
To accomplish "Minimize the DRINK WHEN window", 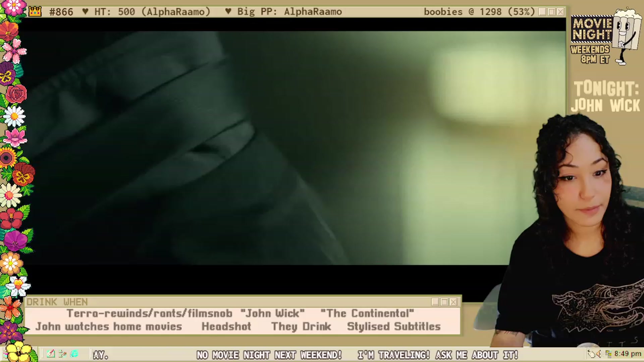I will click(x=435, y=302).
